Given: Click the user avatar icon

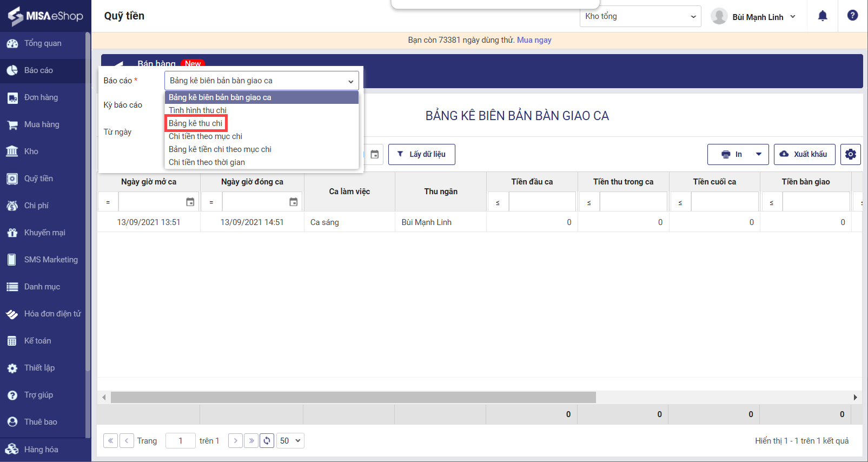Looking at the screenshot, I should click(719, 16).
